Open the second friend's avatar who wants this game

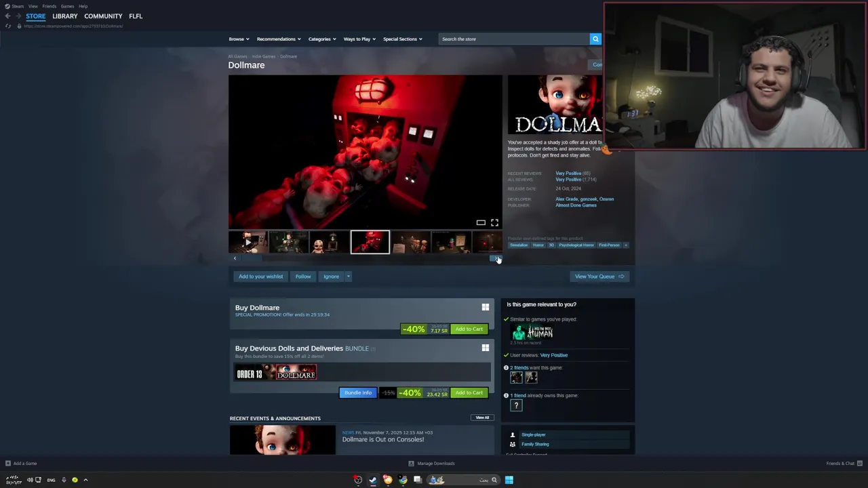531,378
